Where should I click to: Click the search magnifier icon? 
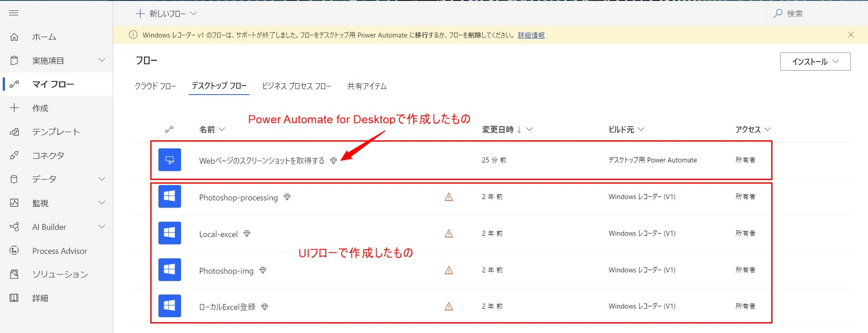(x=778, y=14)
